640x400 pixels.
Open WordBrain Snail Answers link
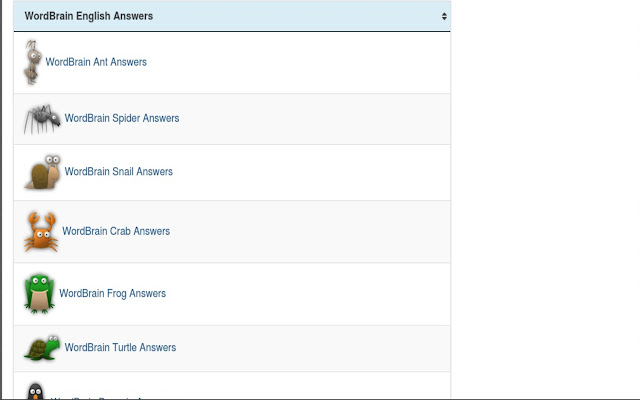(118, 171)
